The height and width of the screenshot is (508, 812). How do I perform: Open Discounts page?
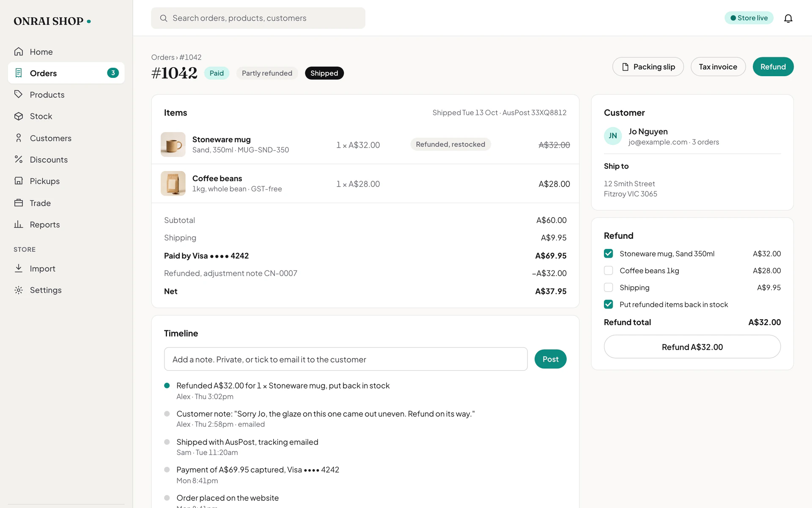click(x=66, y=160)
